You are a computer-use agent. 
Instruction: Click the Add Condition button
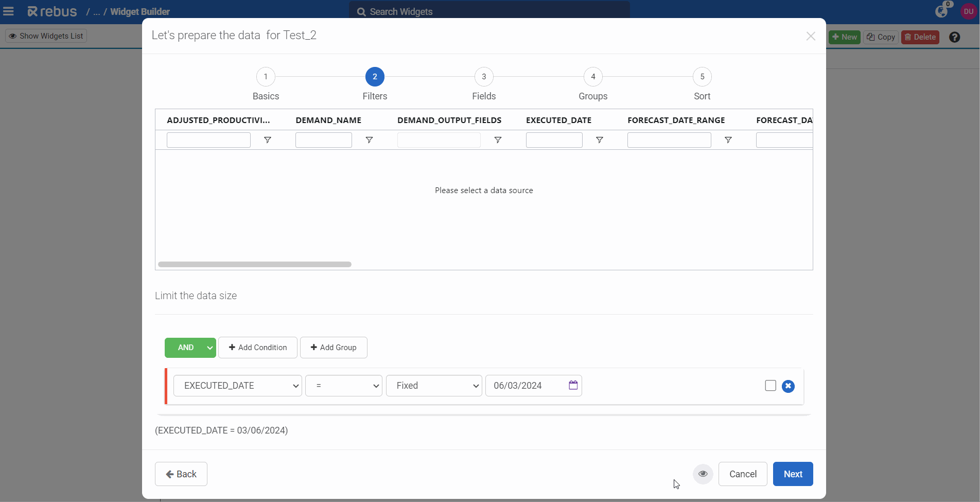pos(257,348)
